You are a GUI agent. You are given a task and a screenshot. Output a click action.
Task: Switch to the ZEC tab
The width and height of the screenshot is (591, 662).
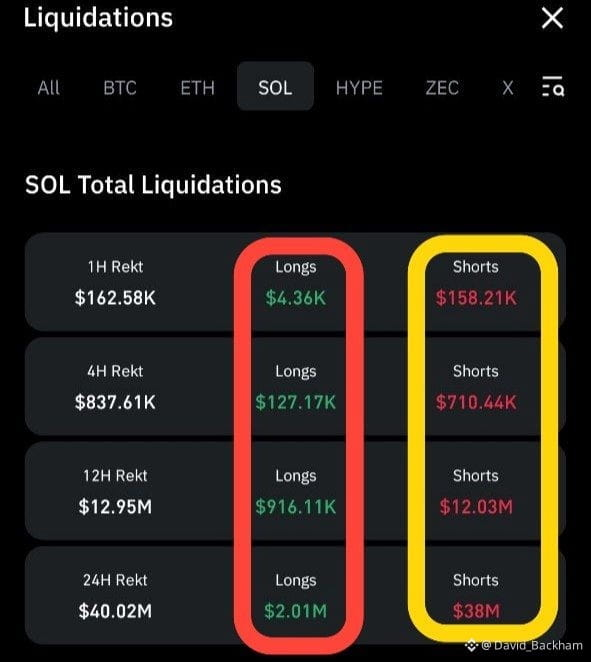click(x=442, y=88)
